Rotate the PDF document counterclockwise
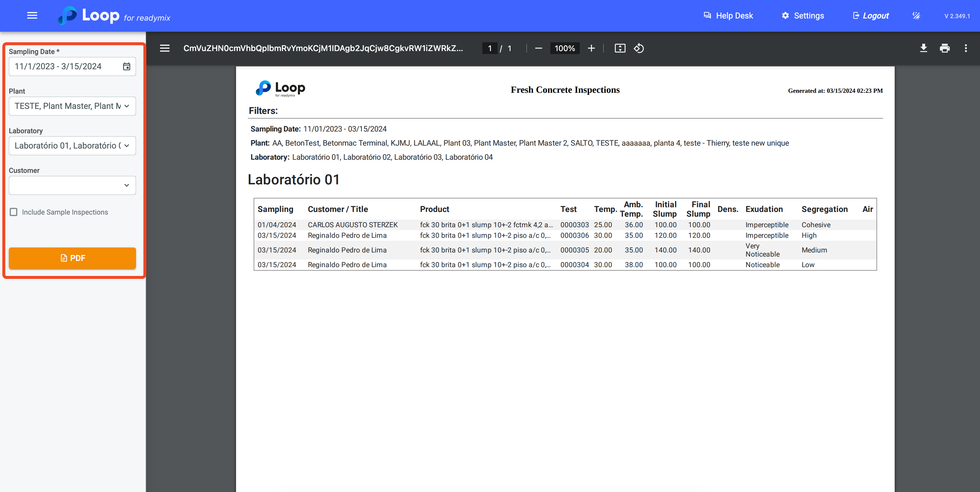Viewport: 980px width, 492px height. click(639, 48)
